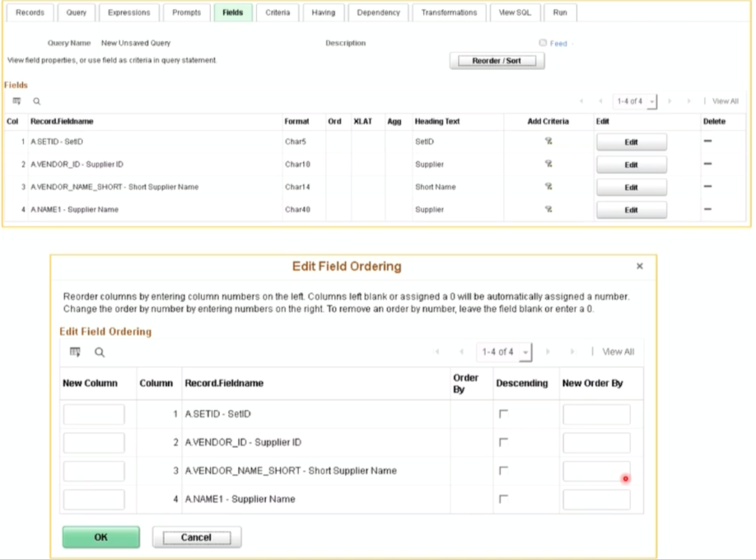
Task: Click the search icon in Edit Field Ordering dialog
Action: pos(100,352)
